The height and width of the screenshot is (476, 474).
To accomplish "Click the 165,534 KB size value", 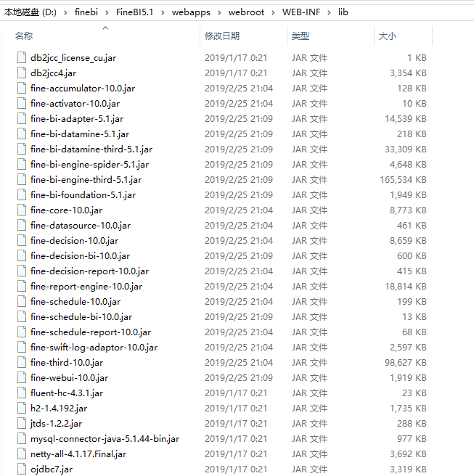I will click(404, 179).
